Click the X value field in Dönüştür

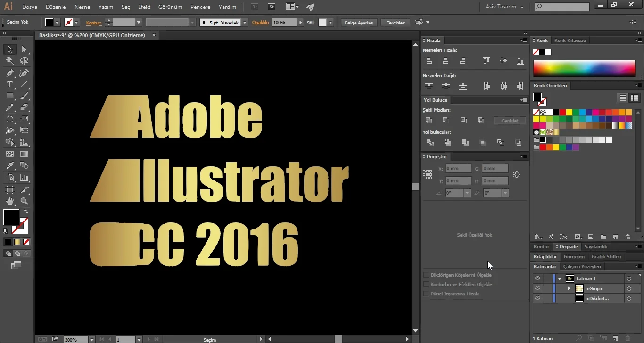pyautogui.click(x=458, y=168)
